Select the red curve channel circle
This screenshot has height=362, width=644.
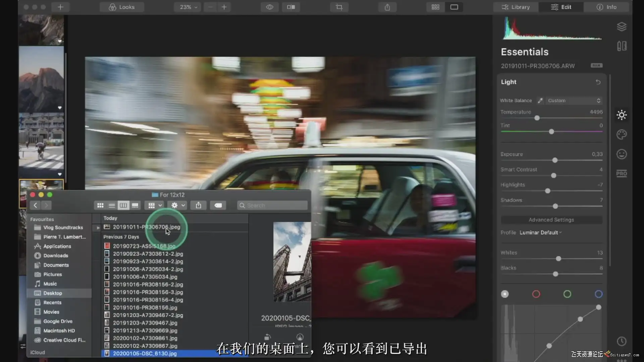536,294
